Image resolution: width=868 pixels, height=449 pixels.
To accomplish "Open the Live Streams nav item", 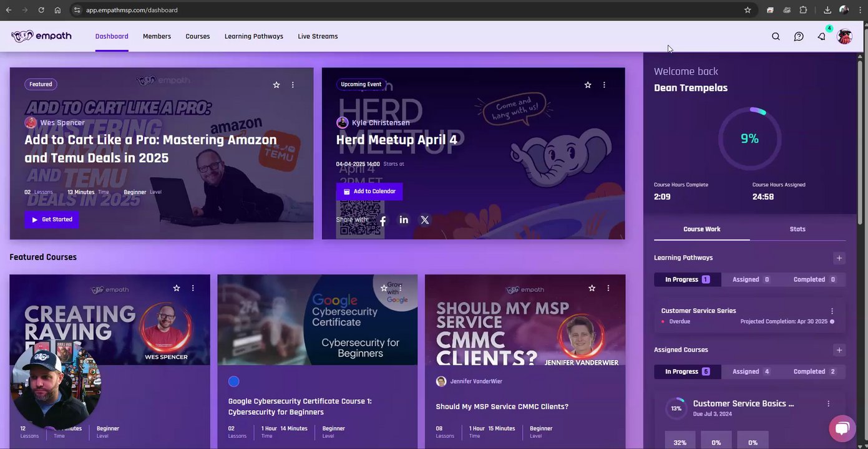I will pyautogui.click(x=318, y=36).
